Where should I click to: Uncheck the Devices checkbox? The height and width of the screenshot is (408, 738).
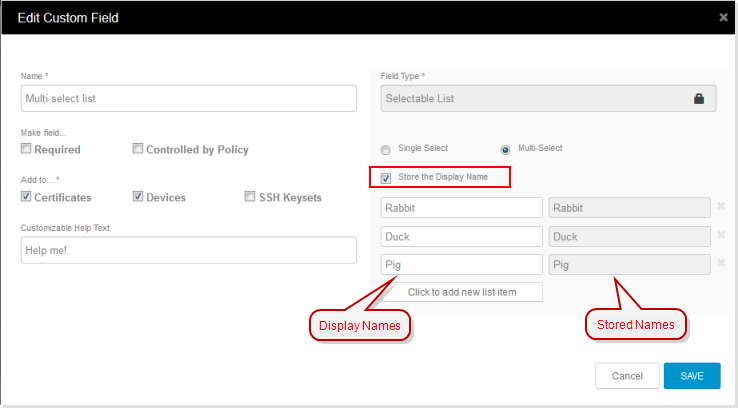[x=138, y=197]
